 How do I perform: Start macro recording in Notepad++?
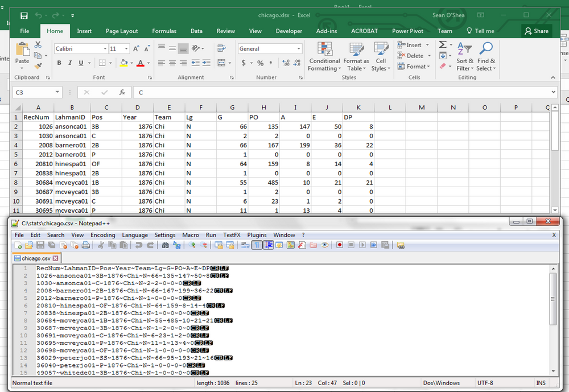339,245
